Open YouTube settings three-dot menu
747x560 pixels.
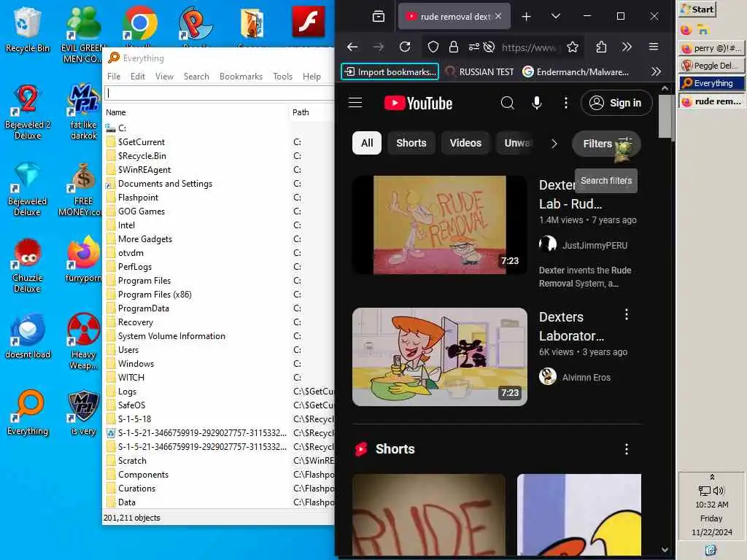point(566,103)
